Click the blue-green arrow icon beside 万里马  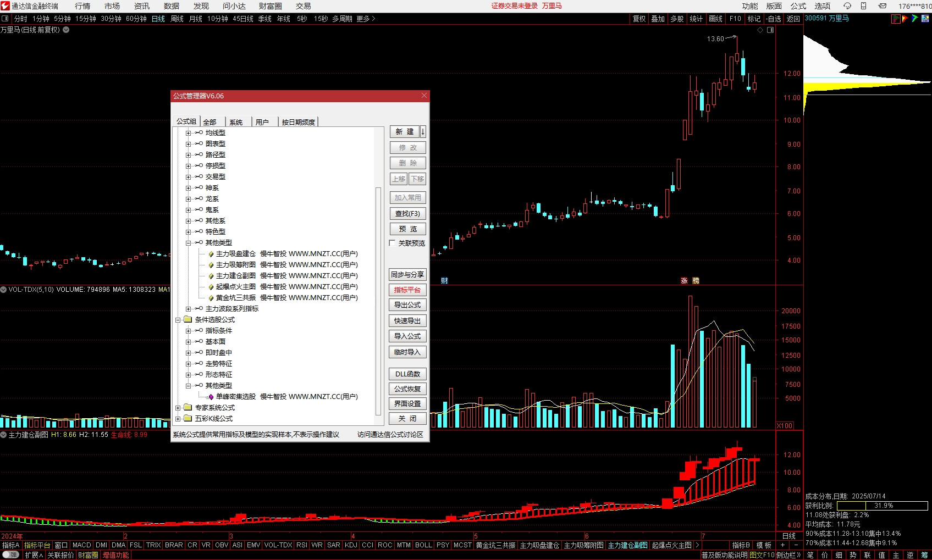click(915, 19)
